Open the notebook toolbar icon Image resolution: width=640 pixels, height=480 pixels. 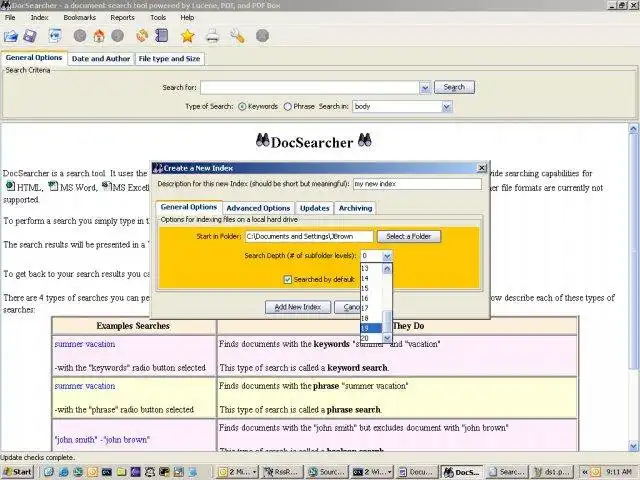click(x=162, y=36)
